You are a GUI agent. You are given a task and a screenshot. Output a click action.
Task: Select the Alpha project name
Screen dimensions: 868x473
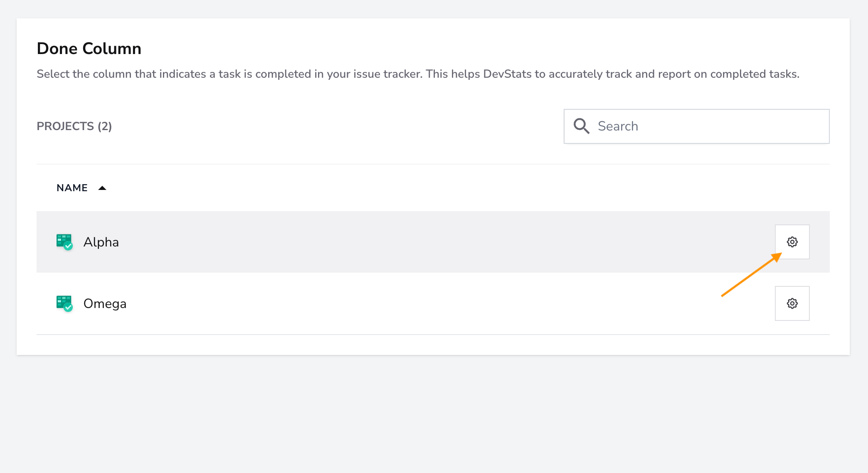[x=101, y=242]
